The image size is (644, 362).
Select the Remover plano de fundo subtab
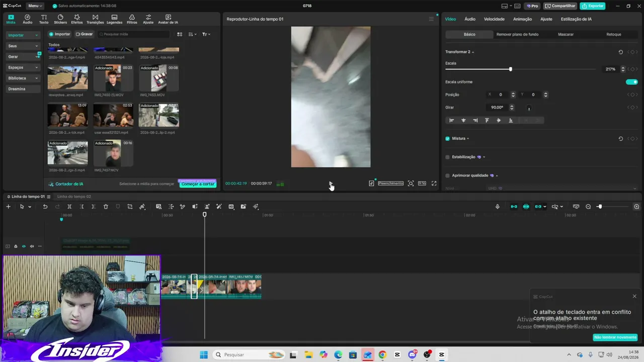(517, 34)
